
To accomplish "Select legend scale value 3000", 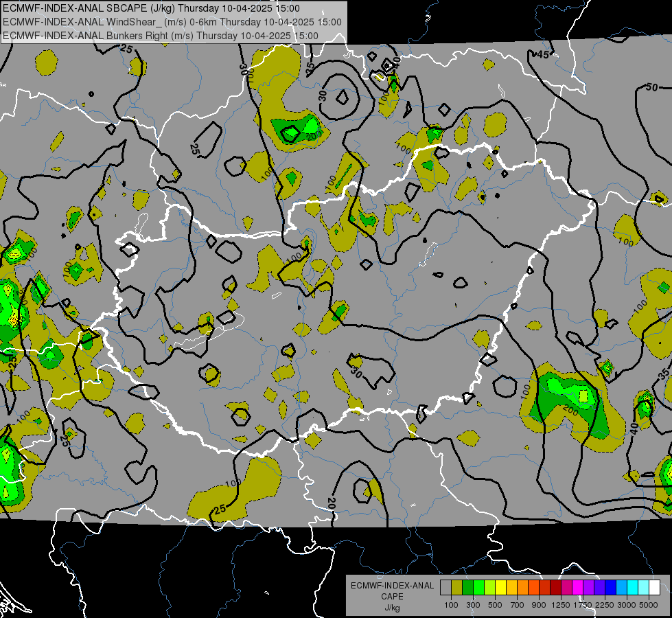I will (627, 605).
